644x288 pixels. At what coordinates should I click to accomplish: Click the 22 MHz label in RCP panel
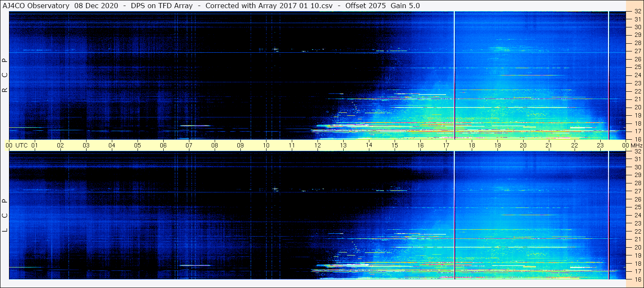[637, 91]
